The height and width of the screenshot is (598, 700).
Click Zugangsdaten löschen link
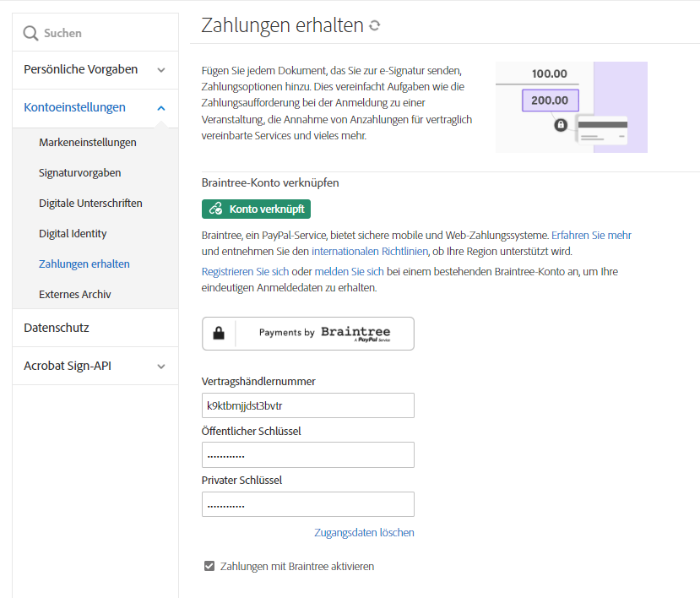(x=364, y=533)
